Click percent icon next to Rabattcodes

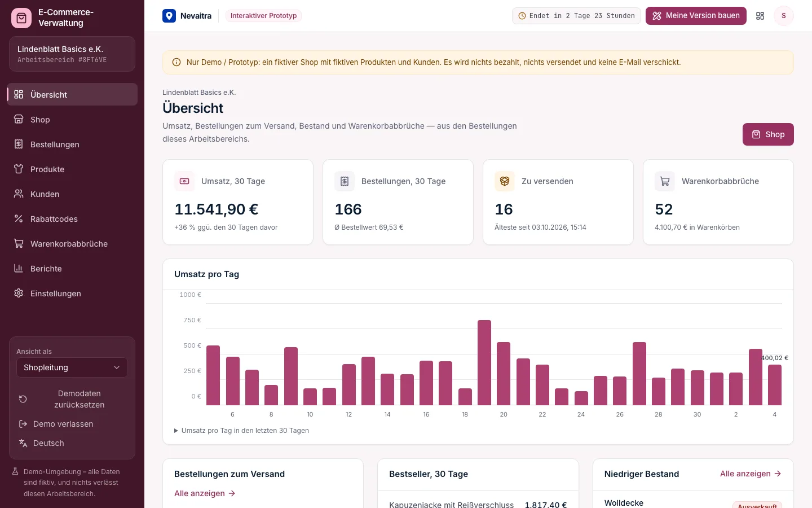pos(19,218)
